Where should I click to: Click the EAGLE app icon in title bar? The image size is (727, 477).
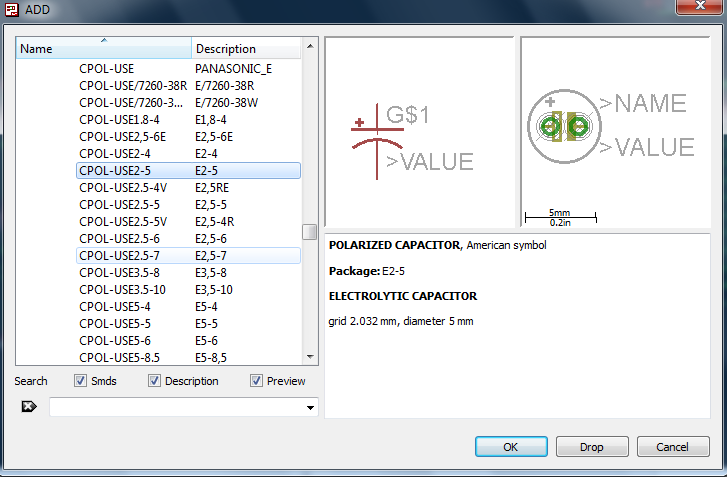[x=12, y=9]
